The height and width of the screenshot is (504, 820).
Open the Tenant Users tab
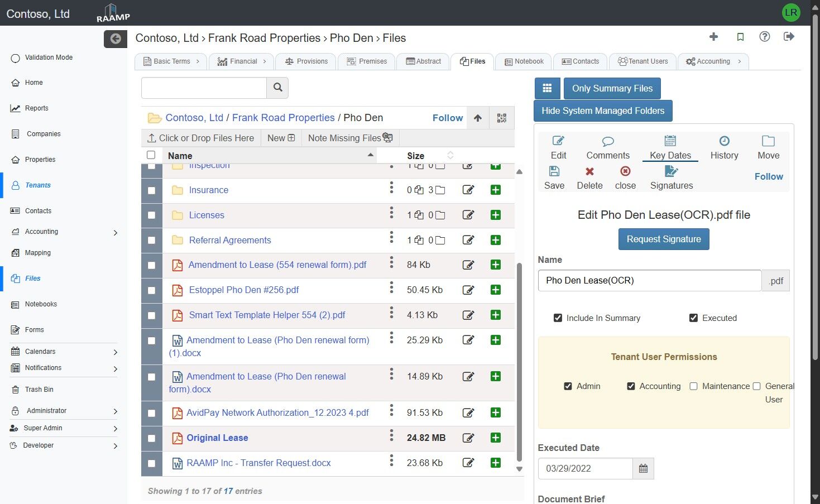point(642,61)
